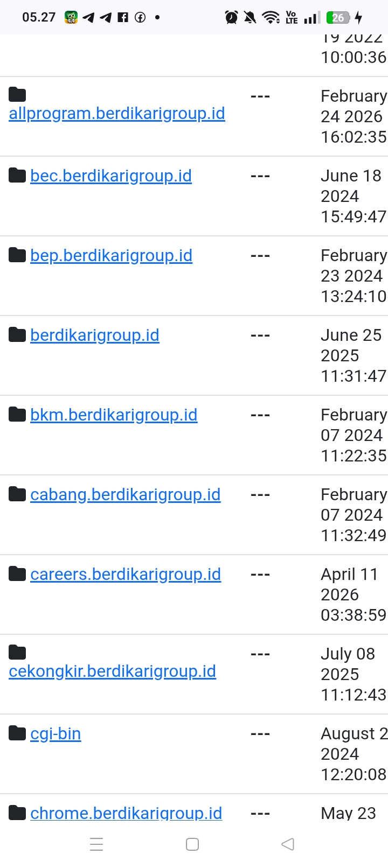Tap the Android back navigation button
Screen dimensions: 388x868
point(288,844)
